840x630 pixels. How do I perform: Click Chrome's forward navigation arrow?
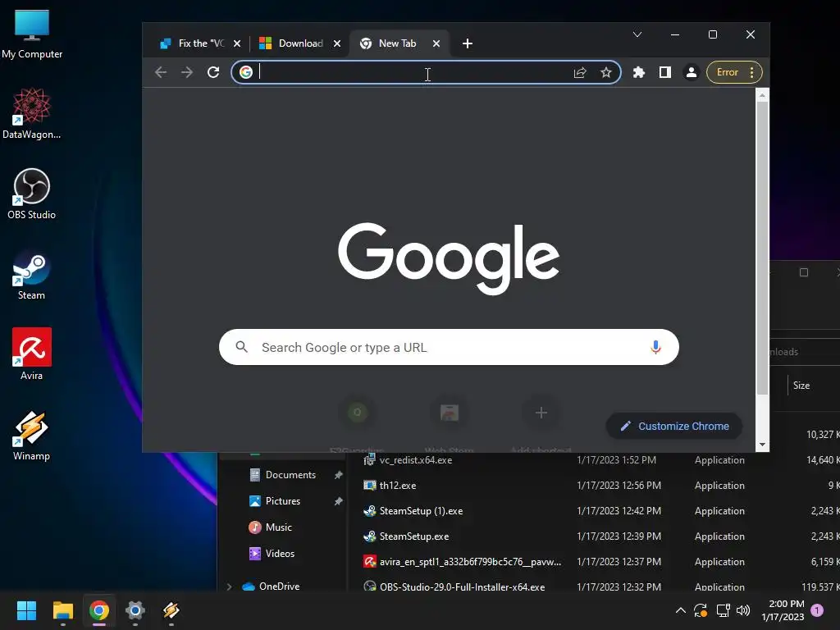pyautogui.click(x=186, y=72)
